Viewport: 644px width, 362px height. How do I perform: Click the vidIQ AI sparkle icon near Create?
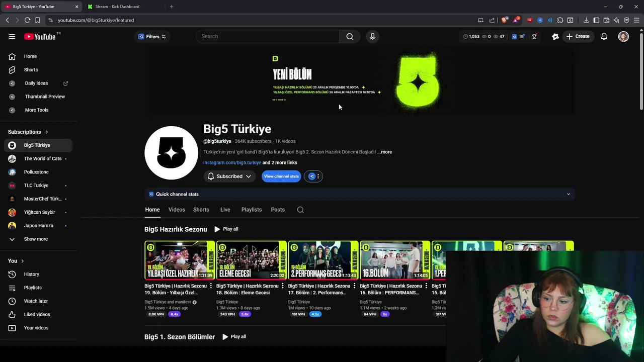point(555,36)
